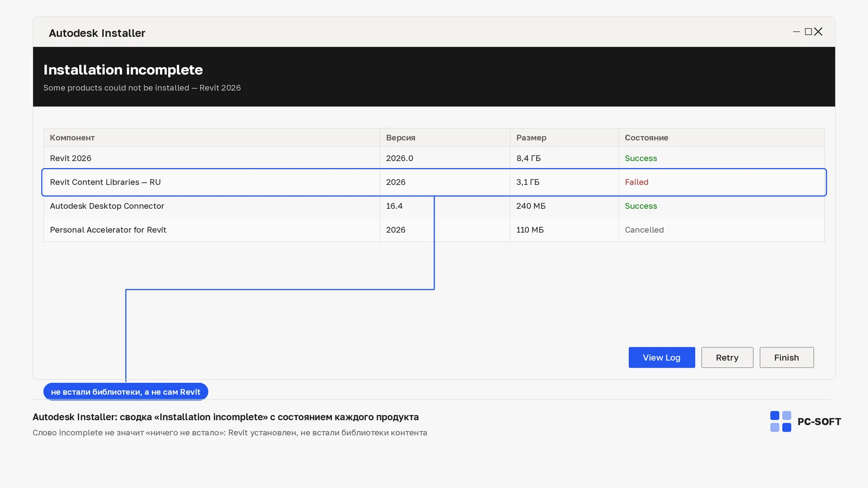Close the Autodesk Installer window
This screenshot has height=488, width=868.
[819, 32]
